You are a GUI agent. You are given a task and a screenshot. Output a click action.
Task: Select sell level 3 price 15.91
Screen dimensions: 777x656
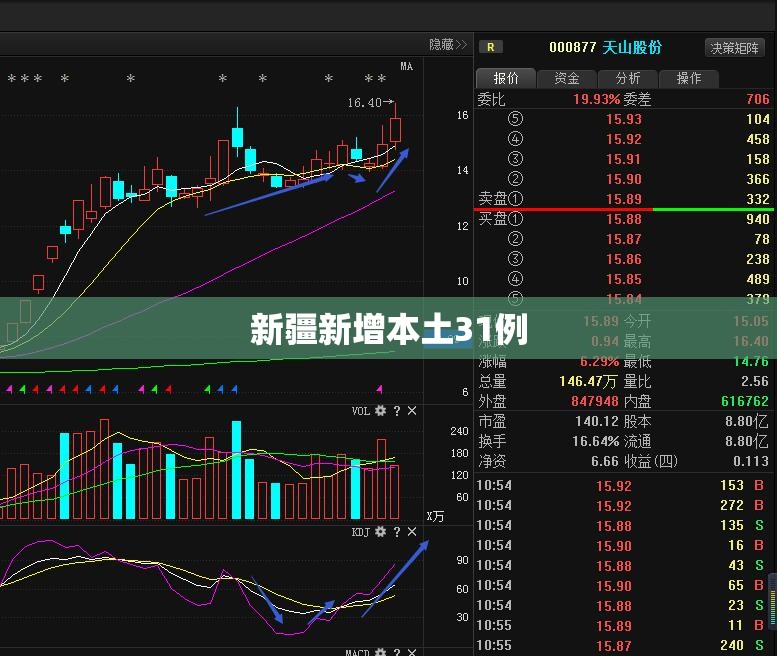coord(623,160)
